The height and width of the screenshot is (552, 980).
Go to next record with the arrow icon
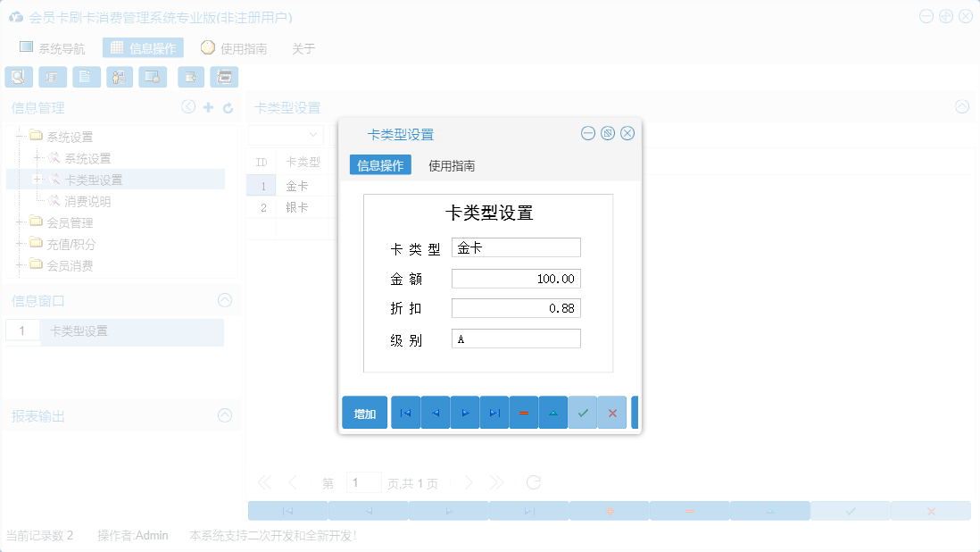click(464, 412)
